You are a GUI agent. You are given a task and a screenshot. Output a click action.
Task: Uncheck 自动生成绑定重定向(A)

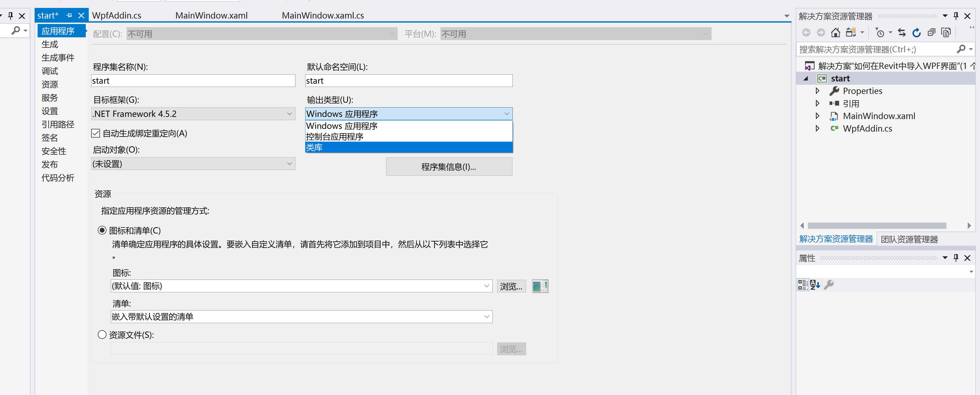click(x=96, y=133)
